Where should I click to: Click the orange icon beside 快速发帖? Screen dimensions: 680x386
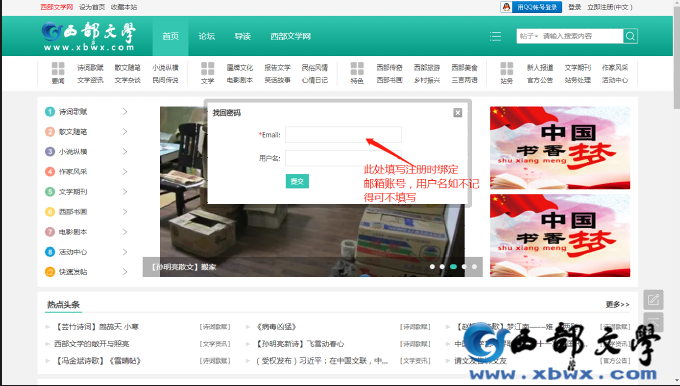tap(50, 272)
